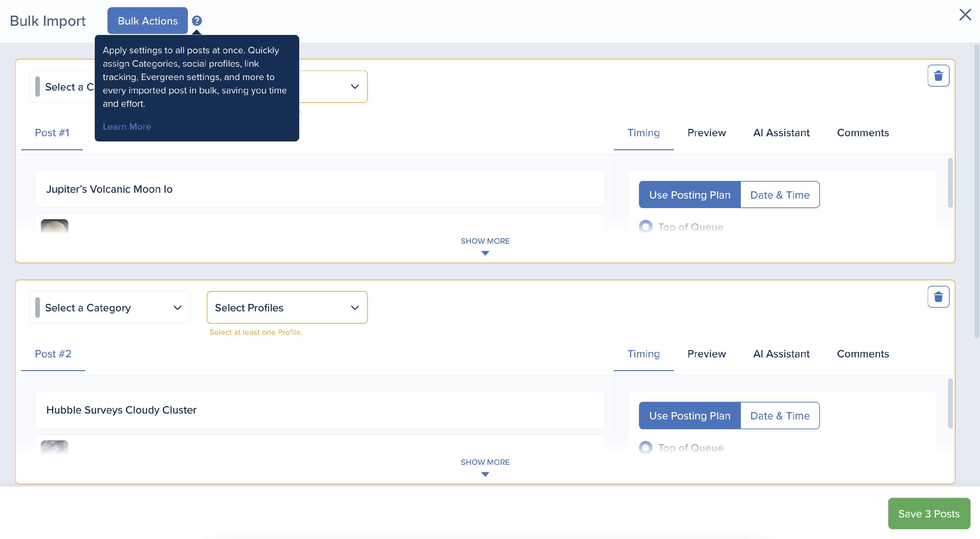980x539 pixels.
Task: Open Select a Category dropdown in Post #2
Action: 109,308
